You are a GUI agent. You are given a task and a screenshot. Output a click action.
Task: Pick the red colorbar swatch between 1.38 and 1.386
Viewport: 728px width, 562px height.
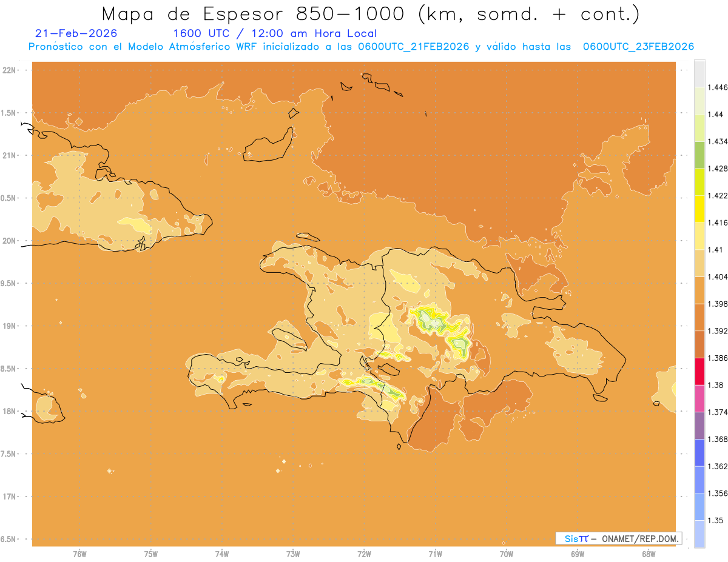(699, 372)
